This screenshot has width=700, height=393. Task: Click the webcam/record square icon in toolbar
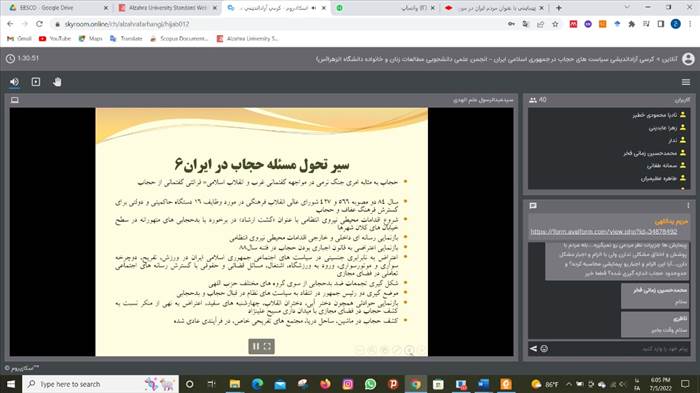(x=36, y=82)
